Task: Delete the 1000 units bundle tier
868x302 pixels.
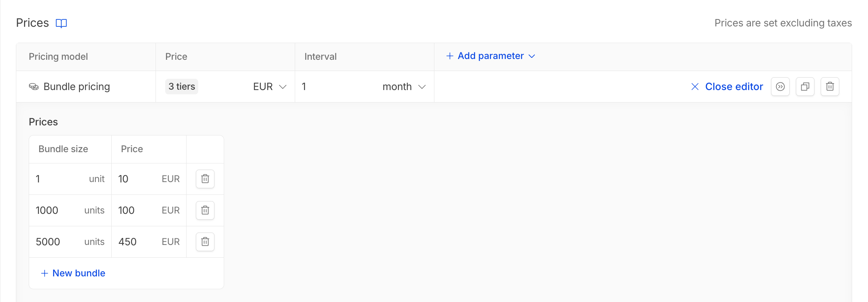Action: 205,210
